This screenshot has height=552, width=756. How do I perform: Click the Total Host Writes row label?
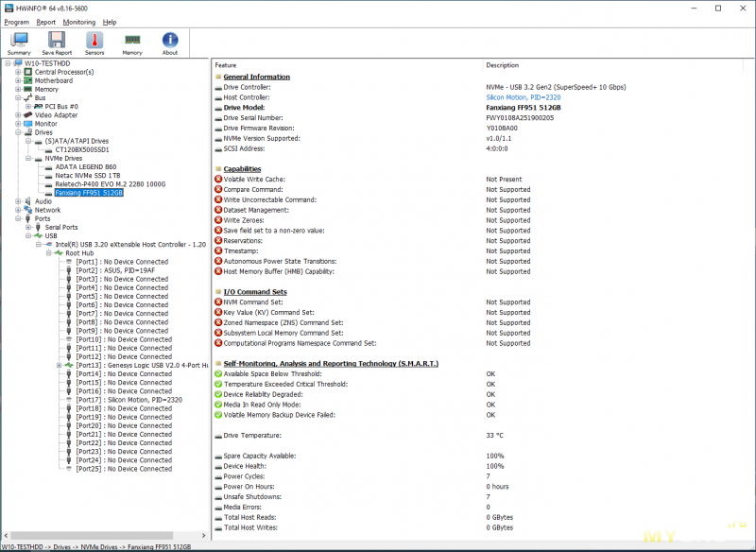coord(250,527)
